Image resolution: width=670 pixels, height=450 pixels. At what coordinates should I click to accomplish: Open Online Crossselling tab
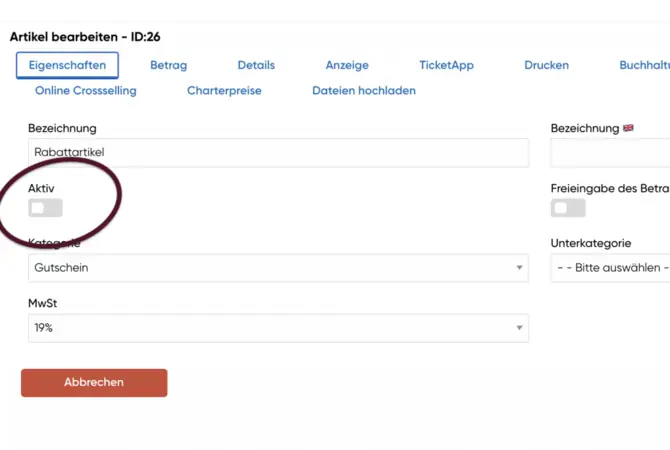click(x=86, y=91)
